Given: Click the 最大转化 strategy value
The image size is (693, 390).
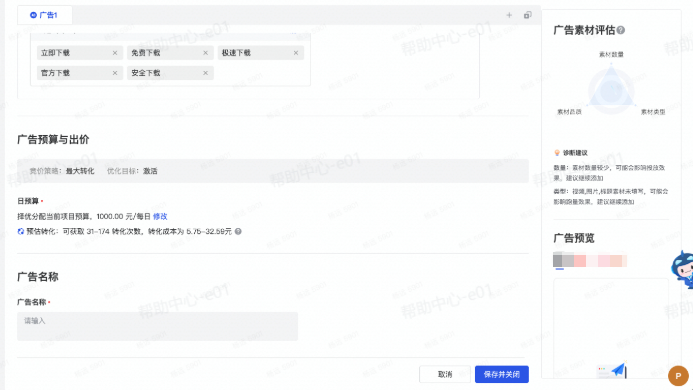Looking at the screenshot, I should click(x=80, y=171).
